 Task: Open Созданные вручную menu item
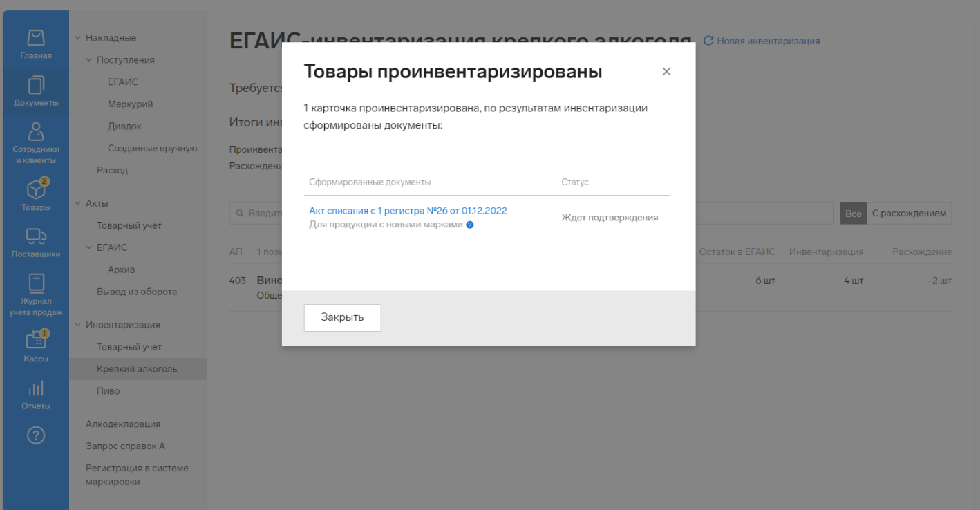pyautogui.click(x=153, y=149)
